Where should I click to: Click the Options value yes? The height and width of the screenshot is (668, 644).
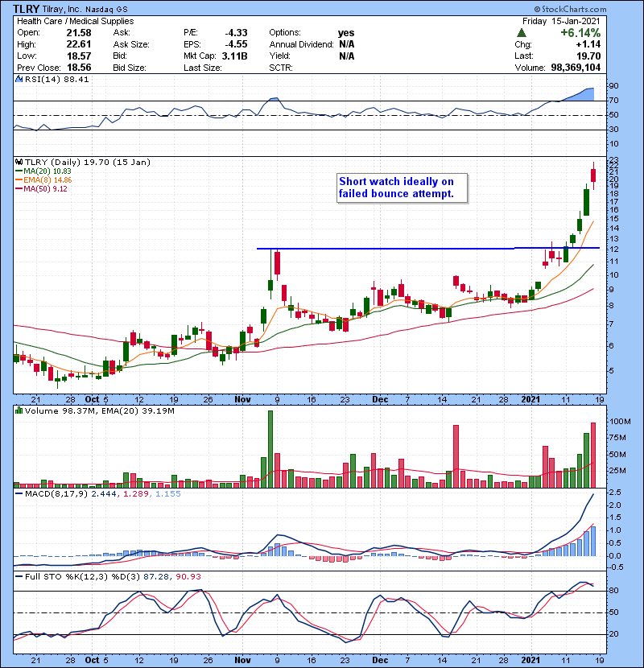click(346, 33)
